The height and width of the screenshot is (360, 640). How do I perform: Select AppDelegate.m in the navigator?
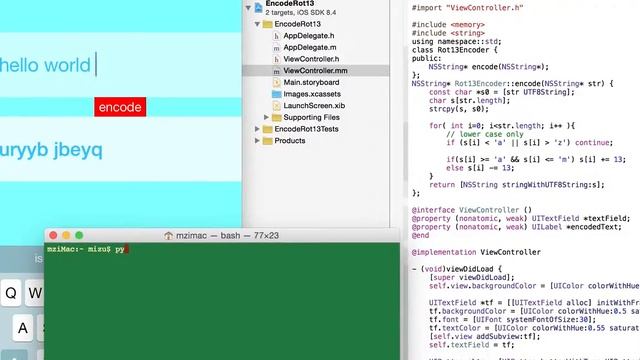pos(310,47)
